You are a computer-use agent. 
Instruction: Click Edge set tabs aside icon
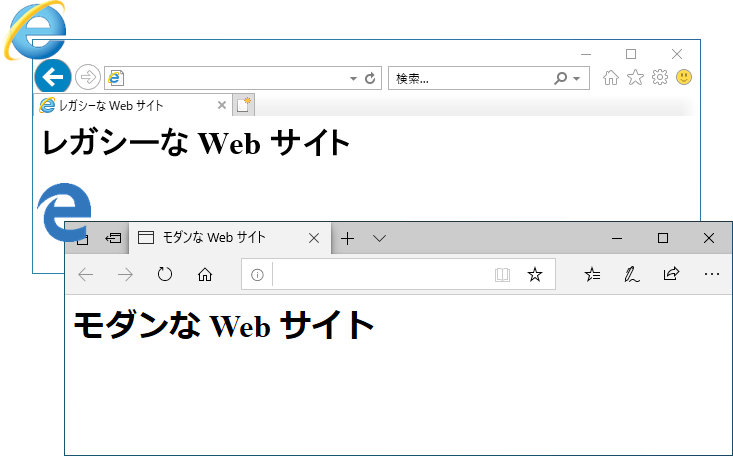(x=113, y=239)
